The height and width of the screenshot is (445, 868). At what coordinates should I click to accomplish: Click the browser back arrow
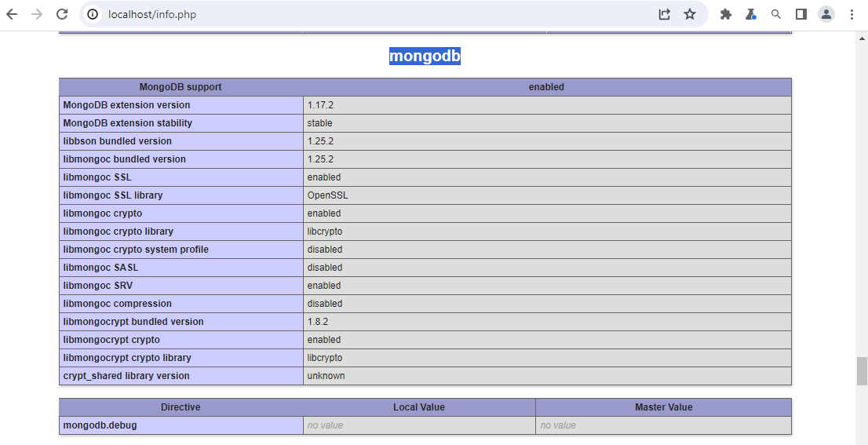12,14
